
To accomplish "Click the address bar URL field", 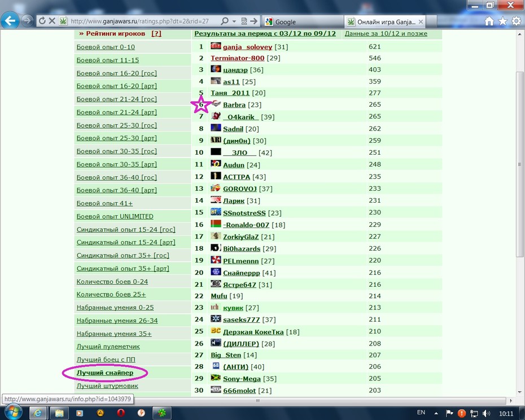I will 139,21.
